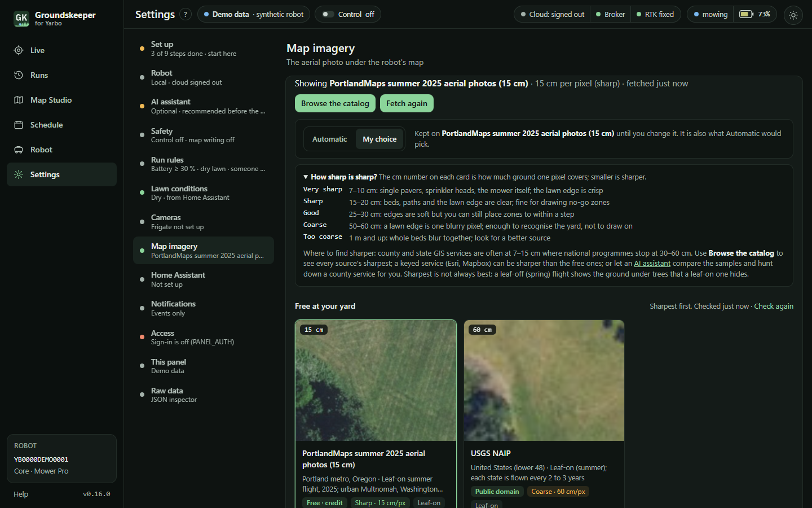The height and width of the screenshot is (508, 812).
Task: Open Cameras settings section
Action: 203,222
